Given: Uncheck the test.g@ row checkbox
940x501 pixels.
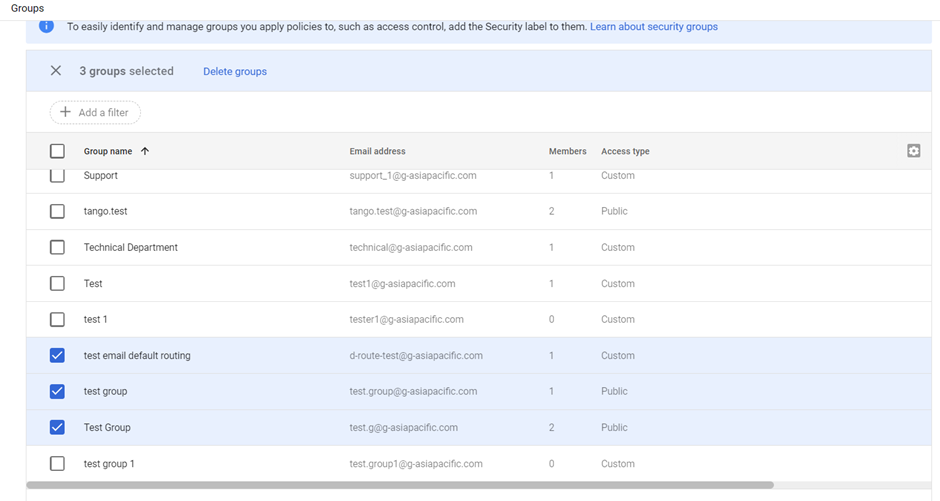Looking at the screenshot, I should (57, 427).
